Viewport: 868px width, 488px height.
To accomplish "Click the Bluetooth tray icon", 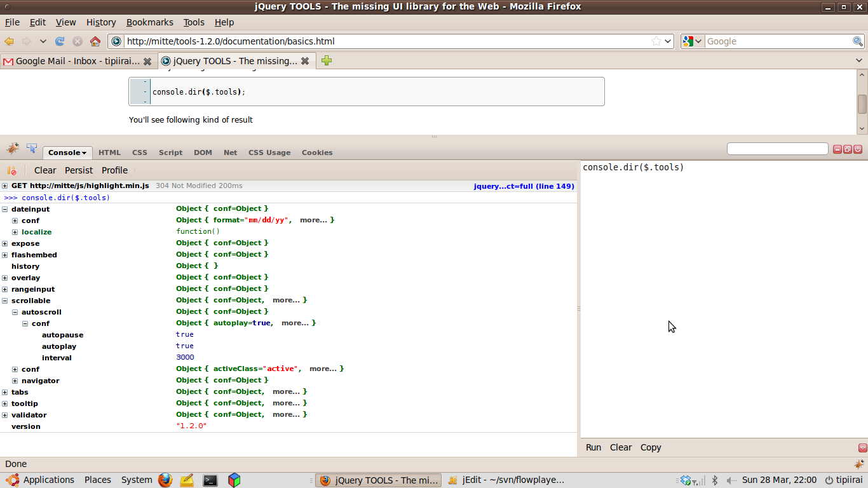I will coord(714,480).
